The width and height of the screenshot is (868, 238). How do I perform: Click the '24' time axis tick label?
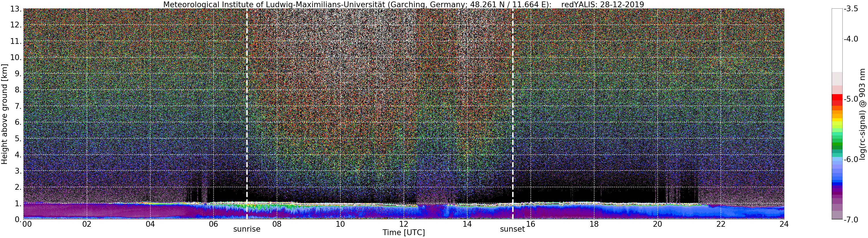click(784, 224)
